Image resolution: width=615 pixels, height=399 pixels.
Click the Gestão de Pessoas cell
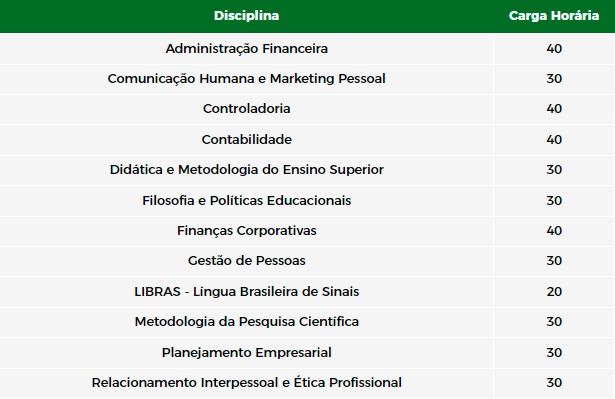(x=246, y=261)
